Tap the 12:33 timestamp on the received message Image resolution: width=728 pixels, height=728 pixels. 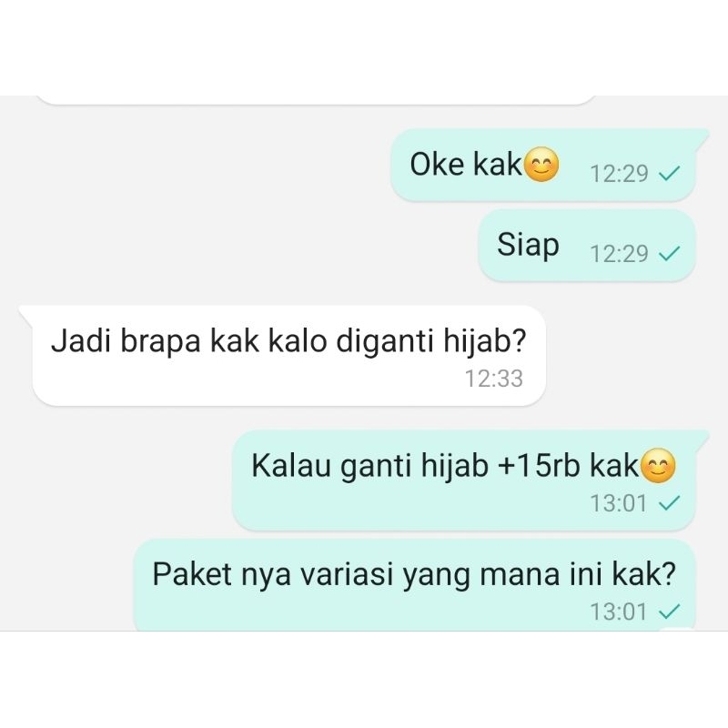[494, 379]
